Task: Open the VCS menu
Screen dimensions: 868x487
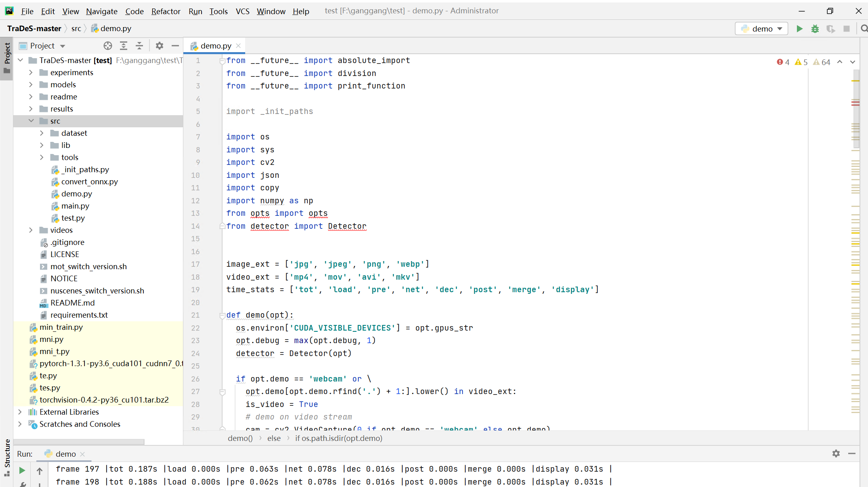Action: click(242, 11)
